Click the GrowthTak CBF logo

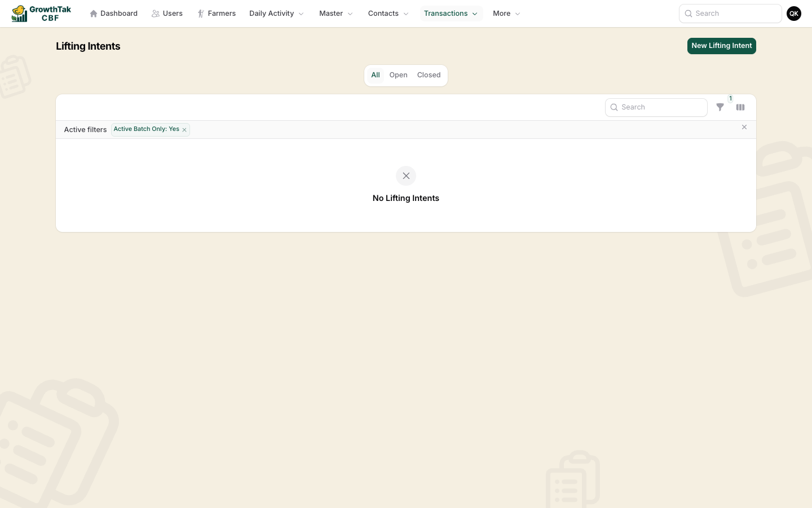[x=41, y=14]
